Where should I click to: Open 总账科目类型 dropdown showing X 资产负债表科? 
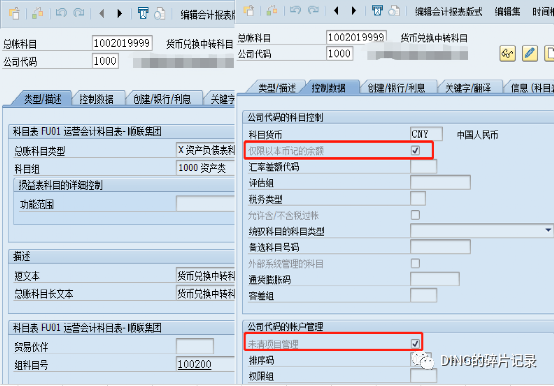pyautogui.click(x=205, y=150)
